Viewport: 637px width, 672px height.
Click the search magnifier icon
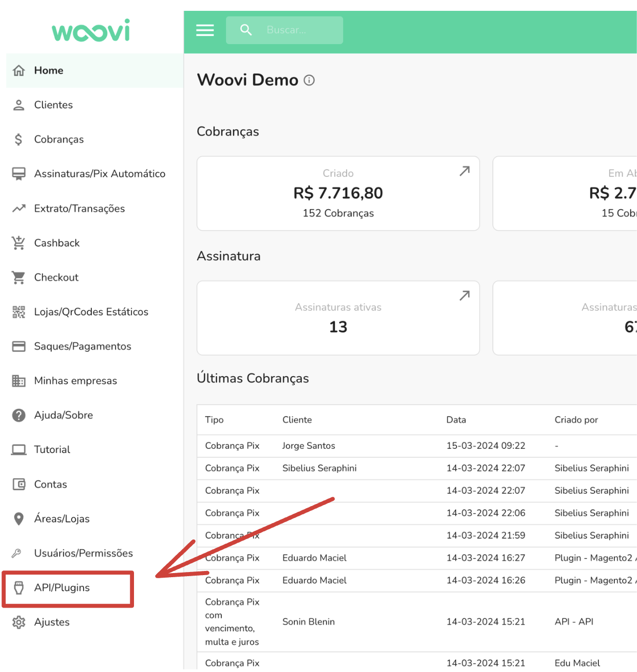(x=246, y=30)
